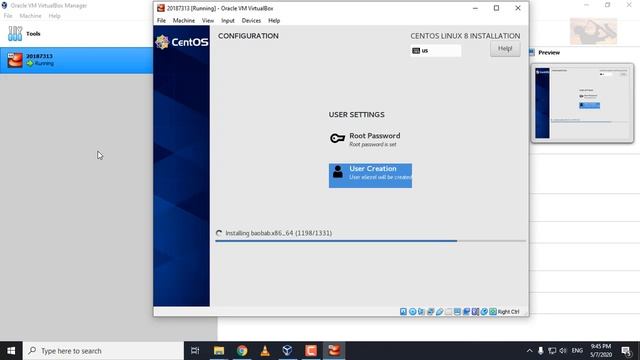Click volume icon in system tray
This screenshot has height=360, width=640.
pos(563,351)
